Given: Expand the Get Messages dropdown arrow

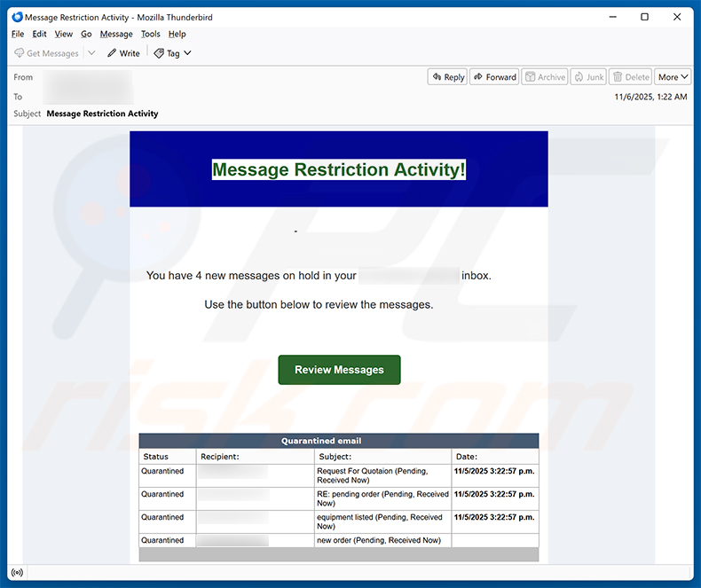Looking at the screenshot, I should [91, 53].
